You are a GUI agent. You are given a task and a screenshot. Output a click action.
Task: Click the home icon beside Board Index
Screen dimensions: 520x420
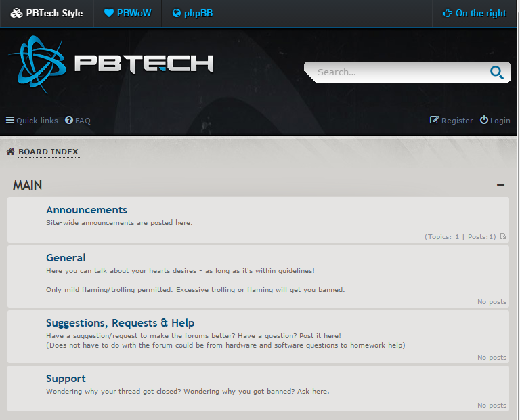tap(11, 152)
